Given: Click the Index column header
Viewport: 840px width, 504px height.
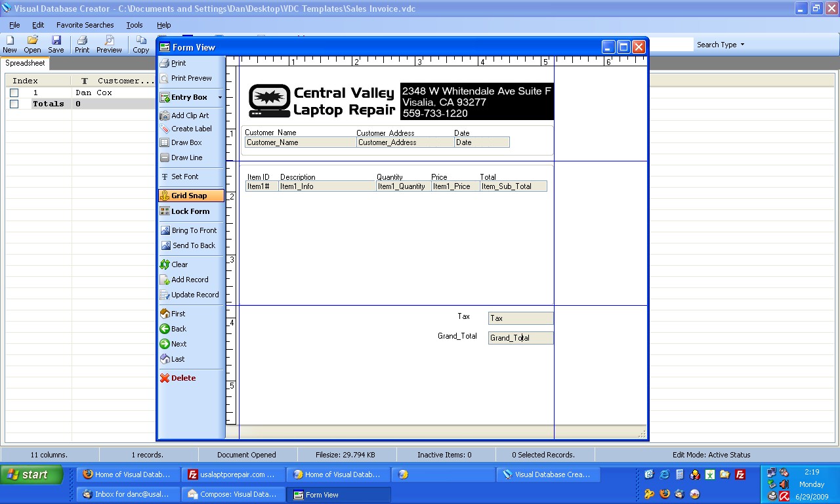Looking at the screenshot, I should [x=38, y=81].
